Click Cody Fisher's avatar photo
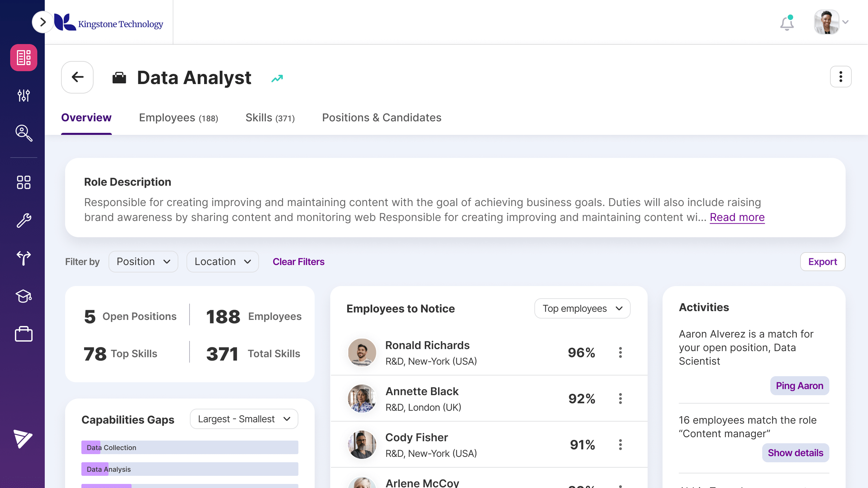The image size is (868, 488). (362, 445)
